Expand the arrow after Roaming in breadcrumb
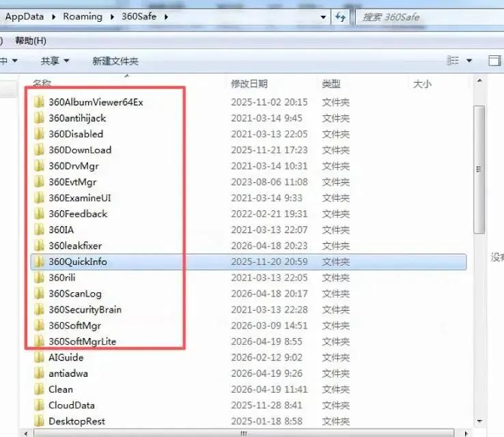This screenshot has height=437, width=504. [112, 16]
